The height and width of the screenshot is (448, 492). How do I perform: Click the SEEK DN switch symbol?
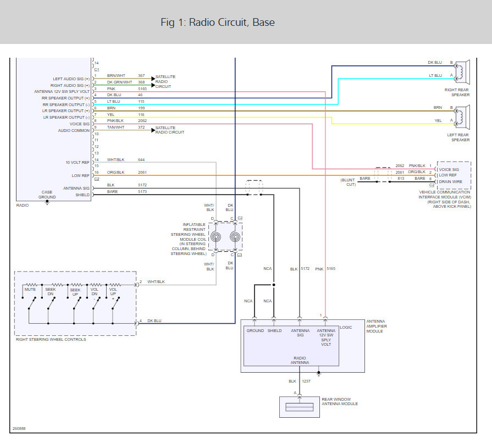tap(51, 303)
